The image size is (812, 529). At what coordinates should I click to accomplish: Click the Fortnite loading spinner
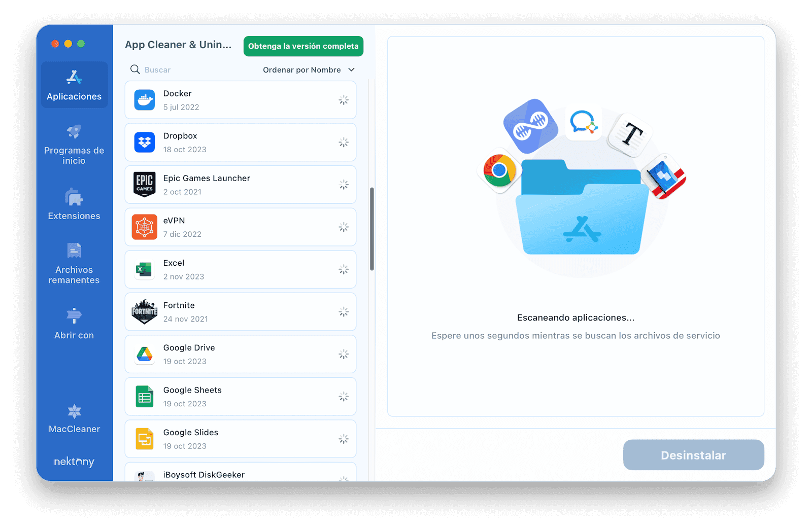(x=344, y=312)
